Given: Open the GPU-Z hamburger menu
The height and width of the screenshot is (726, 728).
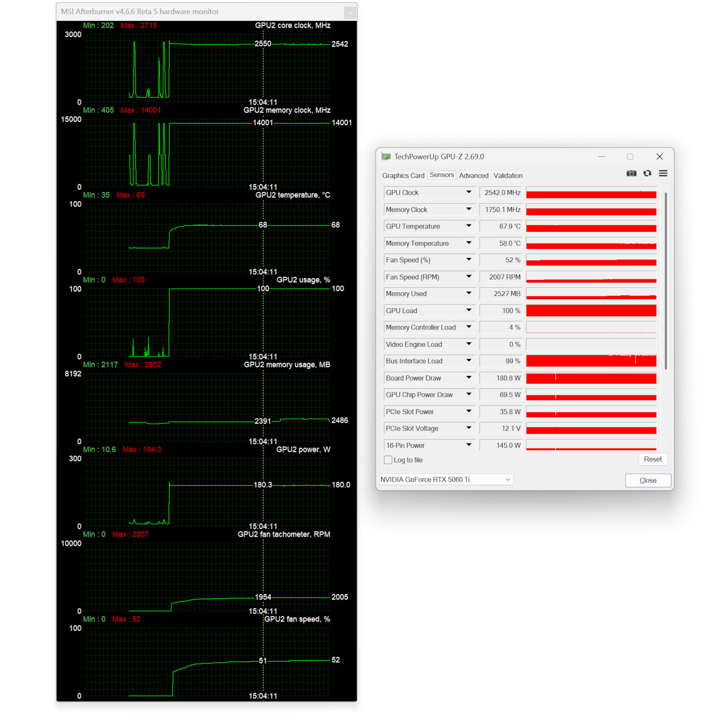Looking at the screenshot, I should tap(663, 173).
